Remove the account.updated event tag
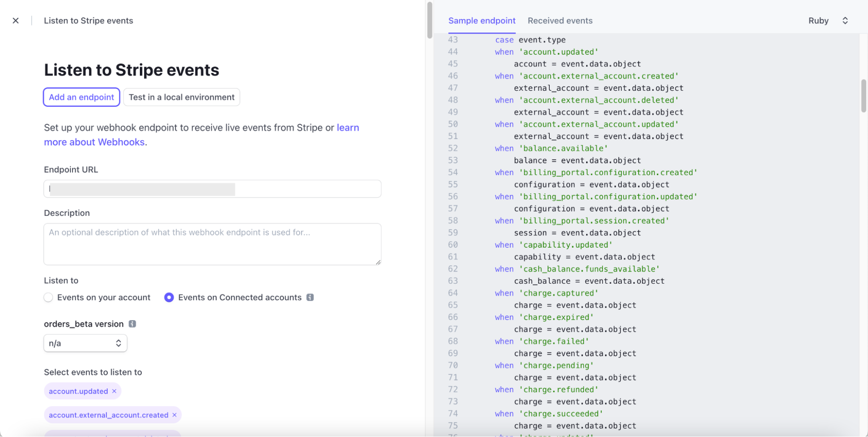 114,391
